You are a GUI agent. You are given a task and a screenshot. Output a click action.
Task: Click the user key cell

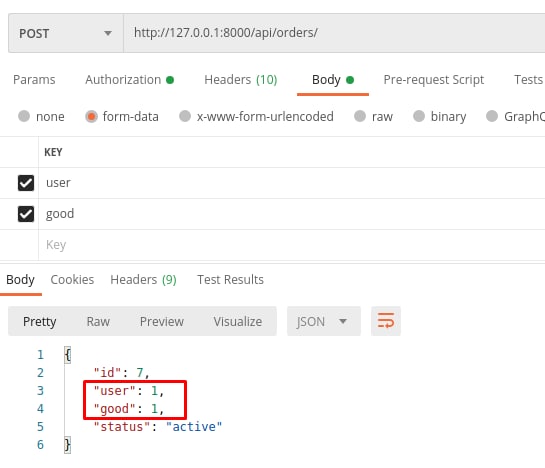(x=292, y=183)
